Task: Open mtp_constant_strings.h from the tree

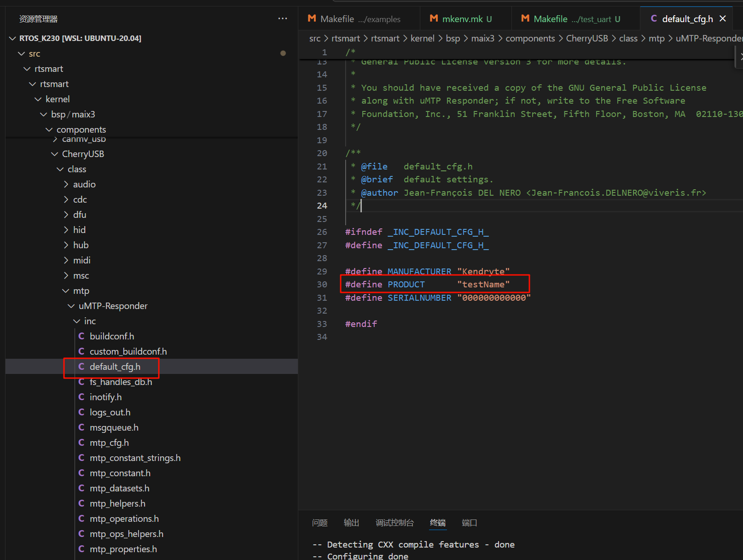Action: [151, 458]
